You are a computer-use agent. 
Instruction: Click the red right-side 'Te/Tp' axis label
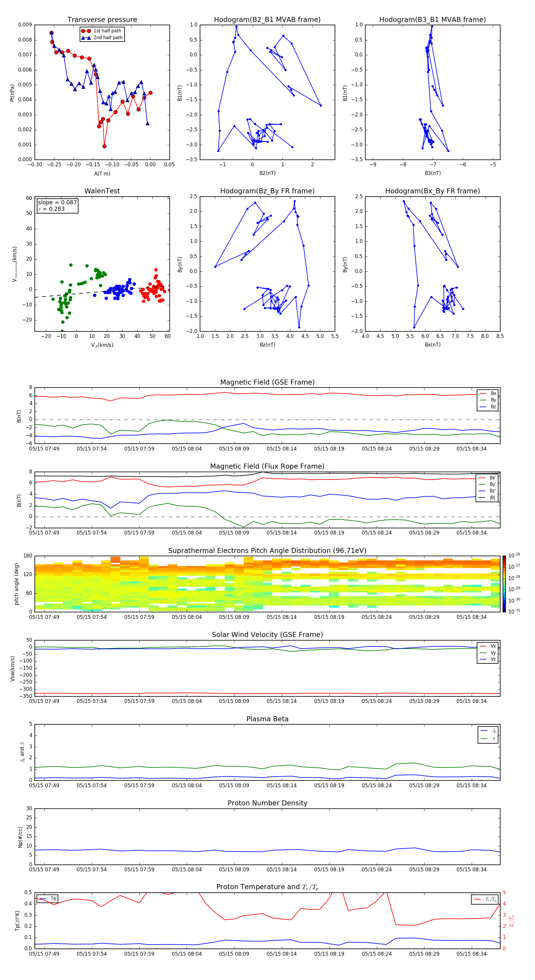tap(512, 921)
